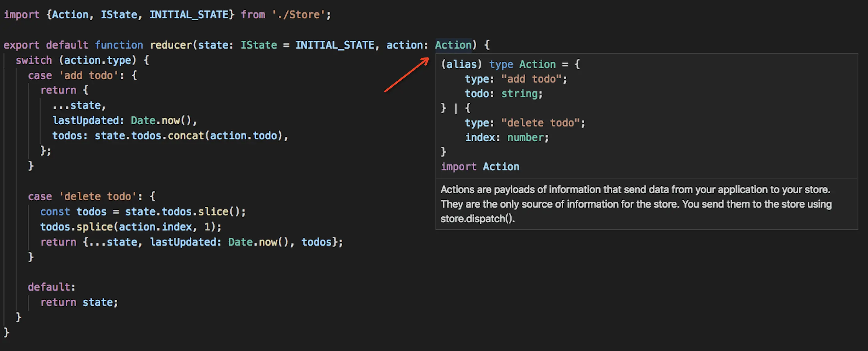Click the default: case label
The width and height of the screenshot is (868, 351).
tap(52, 287)
